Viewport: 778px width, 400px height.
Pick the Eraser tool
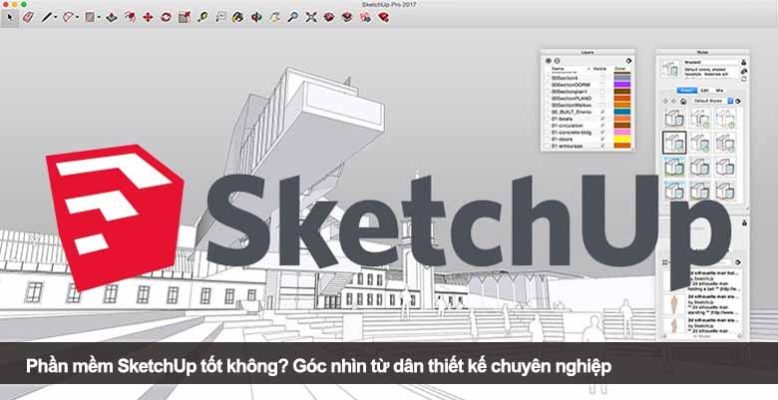28,17
